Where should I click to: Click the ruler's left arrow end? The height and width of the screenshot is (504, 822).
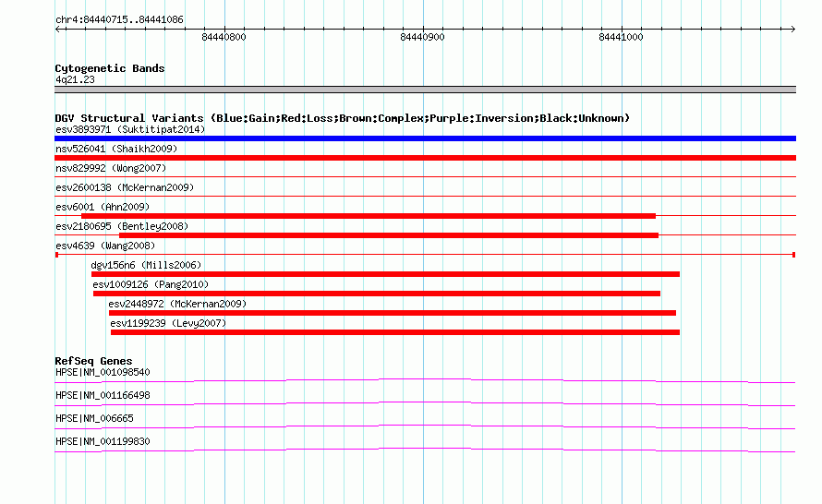57,29
